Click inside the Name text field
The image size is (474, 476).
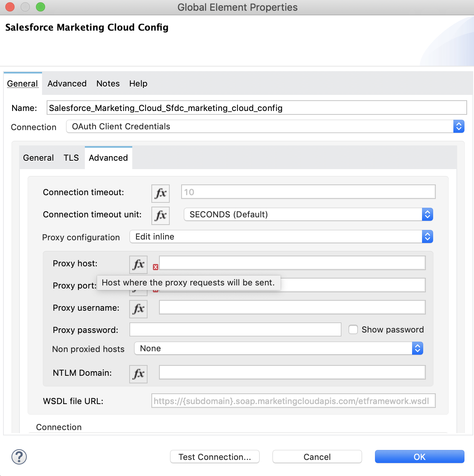point(257,108)
